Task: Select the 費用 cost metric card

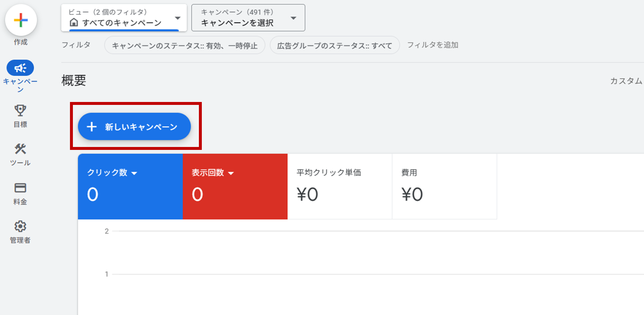Action: 444,186
